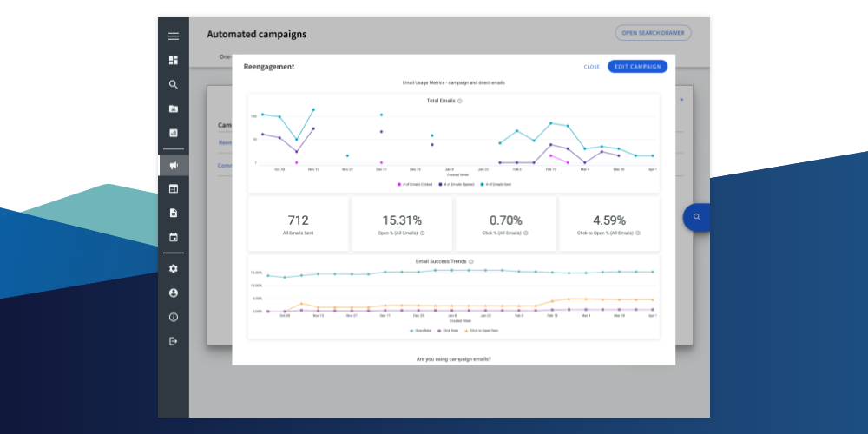The width and height of the screenshot is (868, 434).
Task: Open the account profile icon in the sidebar
Action: tap(174, 293)
